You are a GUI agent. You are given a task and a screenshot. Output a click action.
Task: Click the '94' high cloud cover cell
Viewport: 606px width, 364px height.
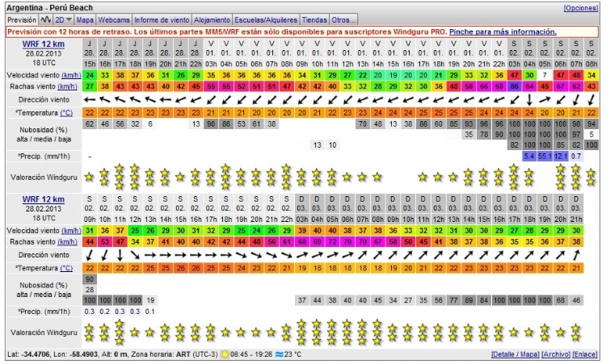pos(591,124)
